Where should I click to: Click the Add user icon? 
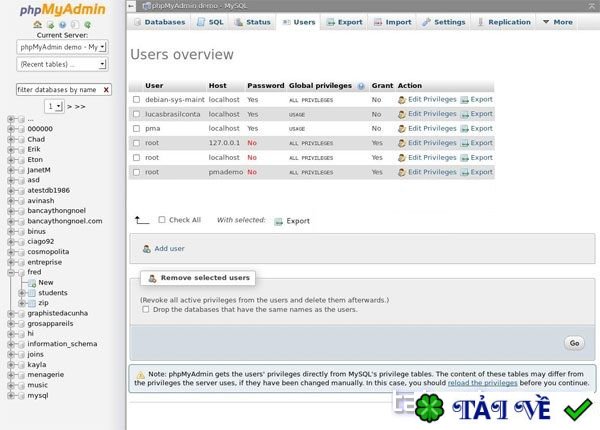click(147, 249)
